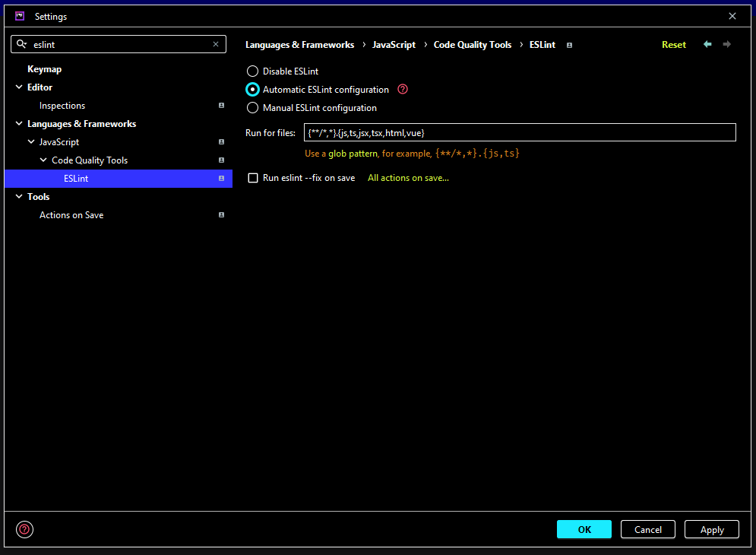
Task: Close the Settings dialog
Action: (732, 16)
